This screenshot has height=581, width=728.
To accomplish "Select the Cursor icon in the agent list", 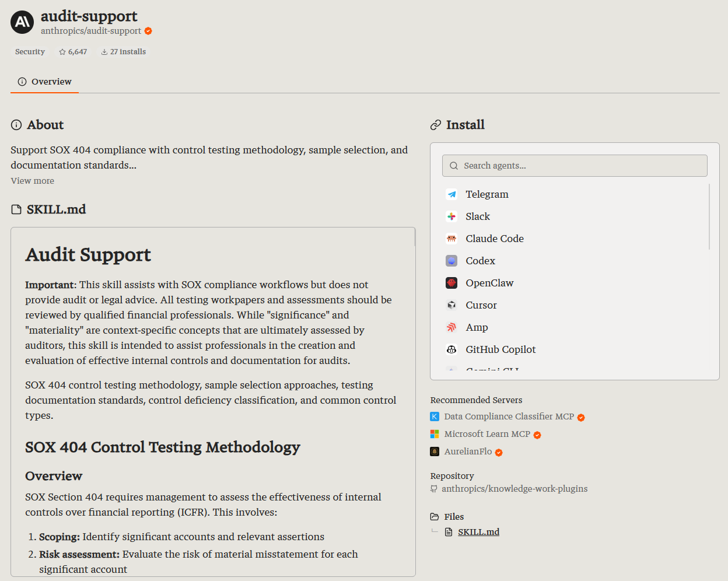I will click(x=452, y=305).
